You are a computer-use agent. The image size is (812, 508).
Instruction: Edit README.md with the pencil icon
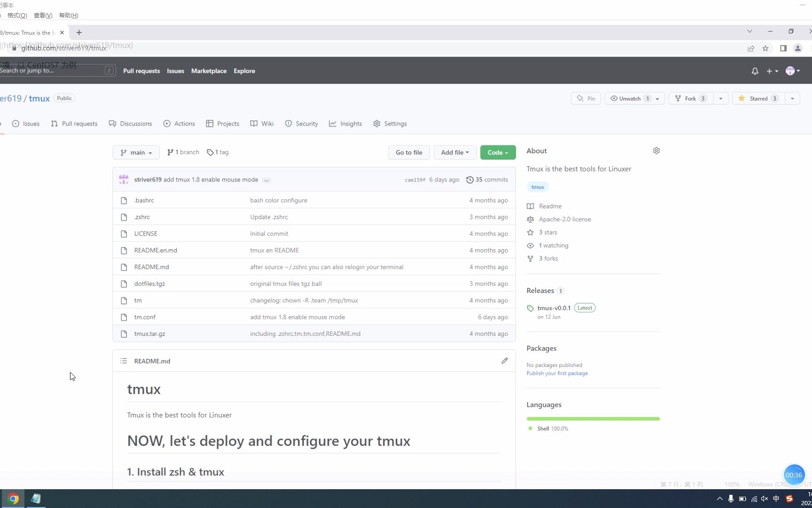[505, 361]
